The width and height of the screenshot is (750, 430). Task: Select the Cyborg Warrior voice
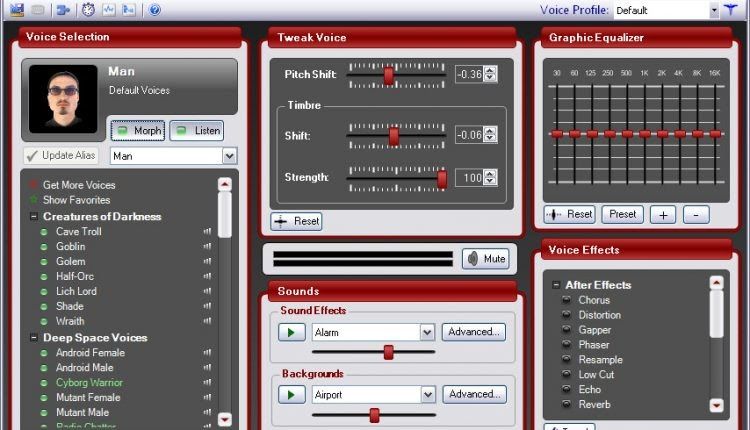[89, 382]
